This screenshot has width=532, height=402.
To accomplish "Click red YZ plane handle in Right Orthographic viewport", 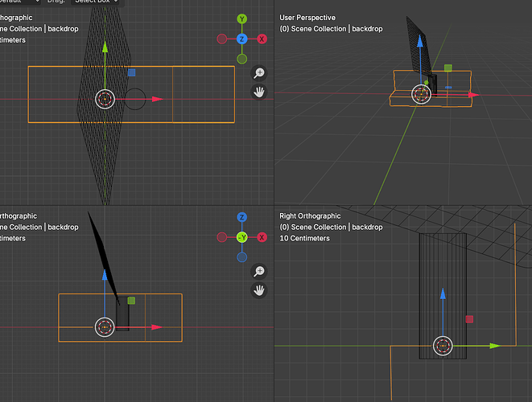I will click(469, 319).
